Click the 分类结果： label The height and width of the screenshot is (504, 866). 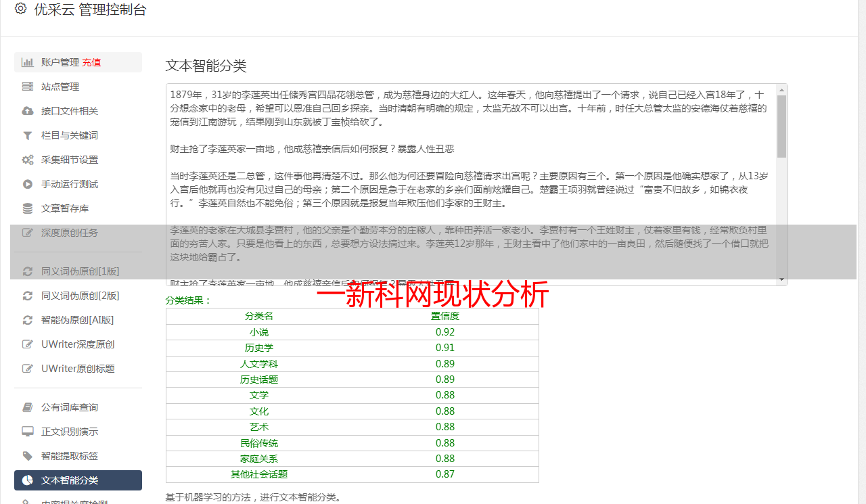pos(189,300)
